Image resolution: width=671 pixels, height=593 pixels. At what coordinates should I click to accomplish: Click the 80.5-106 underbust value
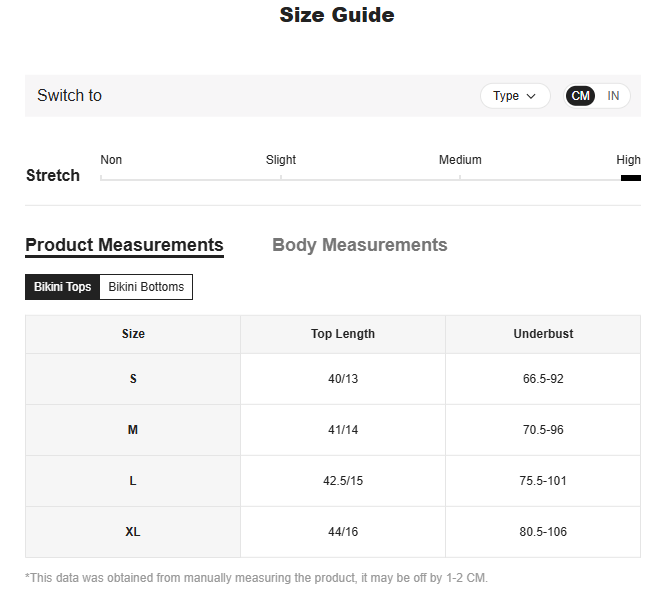[543, 532]
